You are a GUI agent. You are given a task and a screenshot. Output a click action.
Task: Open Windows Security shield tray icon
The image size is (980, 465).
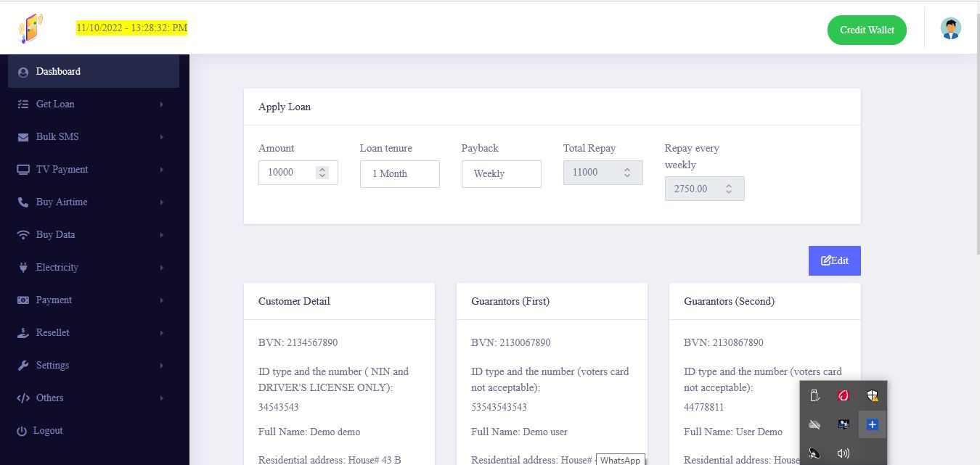[873, 395]
